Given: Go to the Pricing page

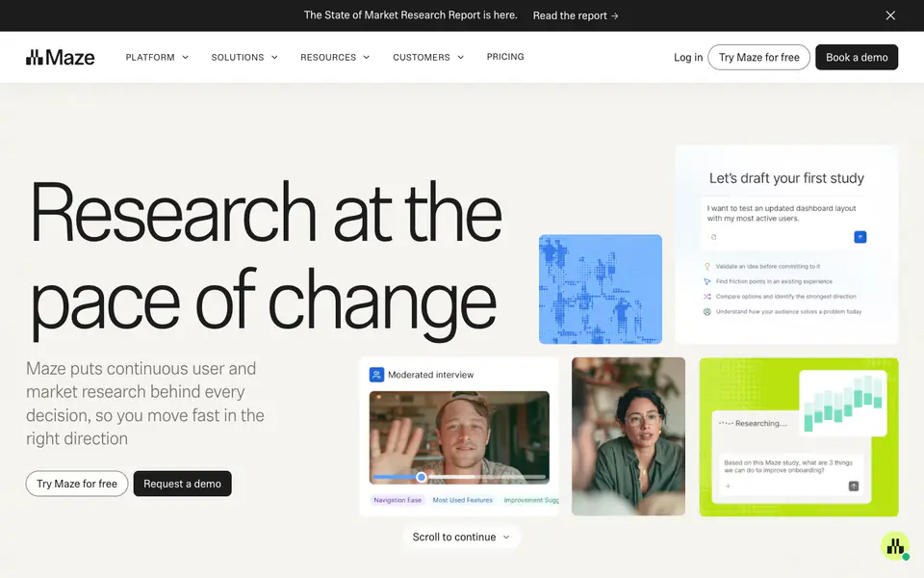Looking at the screenshot, I should click(505, 57).
